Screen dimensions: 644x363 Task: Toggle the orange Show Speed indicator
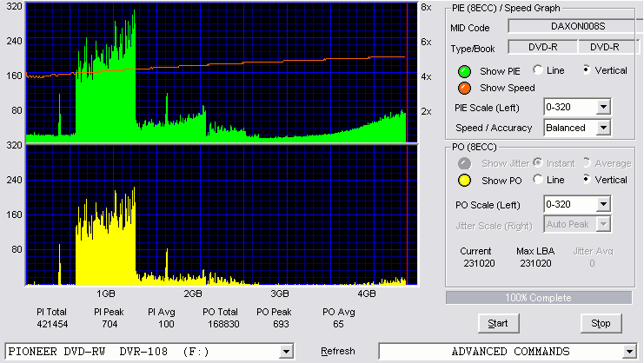click(464, 88)
